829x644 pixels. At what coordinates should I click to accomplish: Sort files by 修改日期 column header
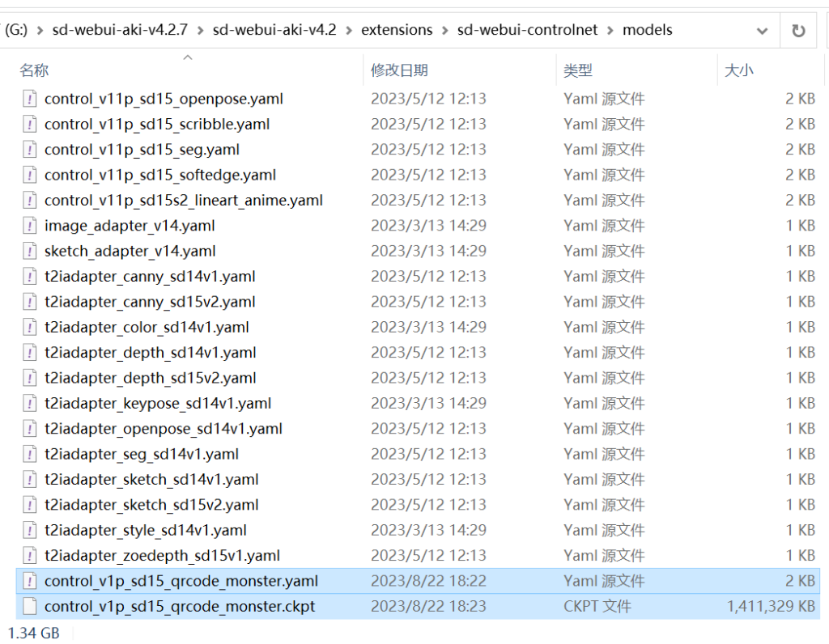click(399, 71)
